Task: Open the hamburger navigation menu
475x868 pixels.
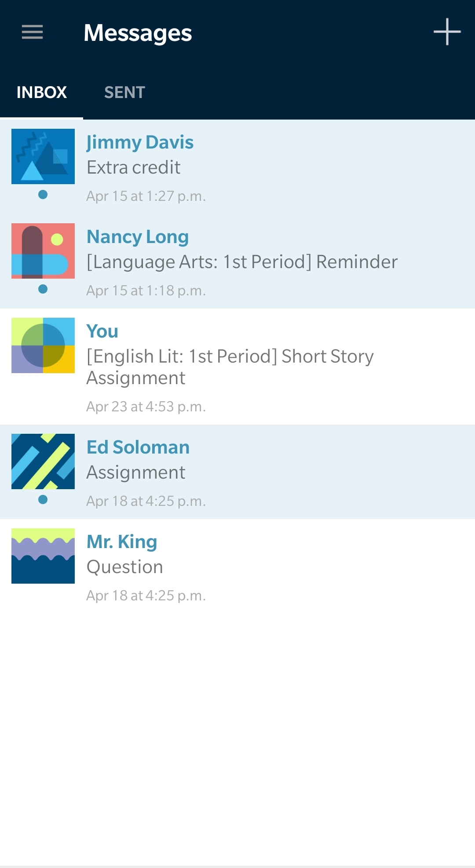Action: tap(33, 32)
